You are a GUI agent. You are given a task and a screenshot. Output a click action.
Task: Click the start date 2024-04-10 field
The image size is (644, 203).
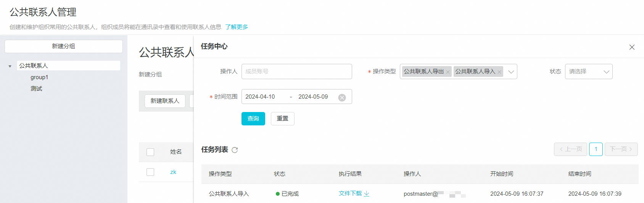click(260, 97)
